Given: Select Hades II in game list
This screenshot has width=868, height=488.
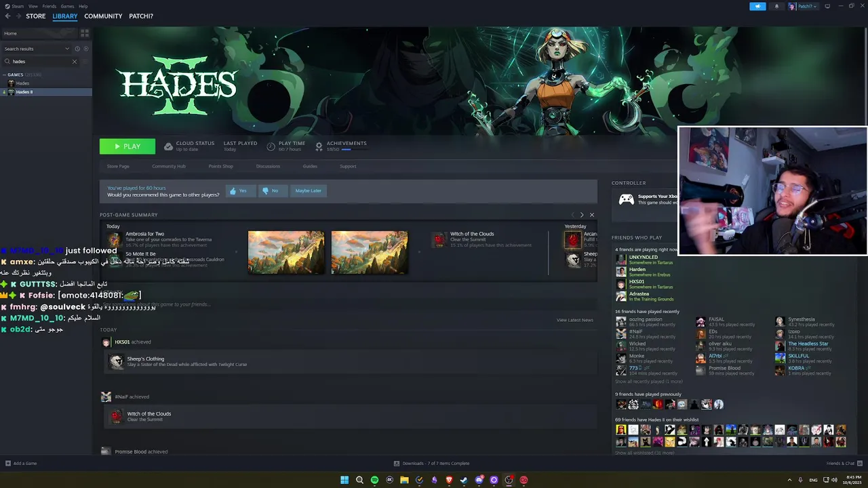Looking at the screenshot, I should 46,92.
